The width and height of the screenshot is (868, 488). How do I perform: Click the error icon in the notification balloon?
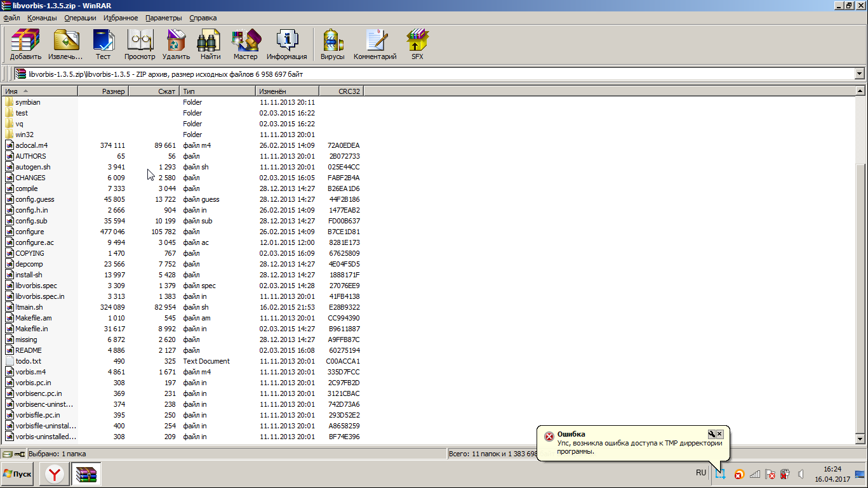549,436
